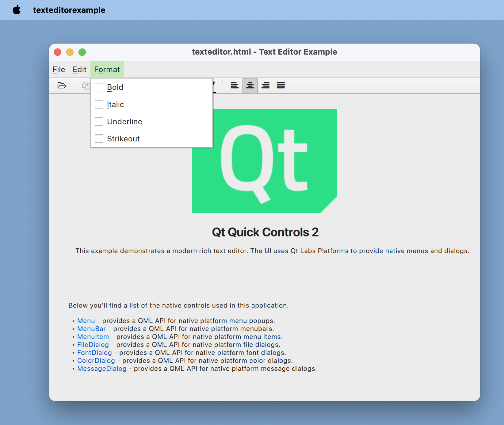Select center alignment button

coord(250,85)
